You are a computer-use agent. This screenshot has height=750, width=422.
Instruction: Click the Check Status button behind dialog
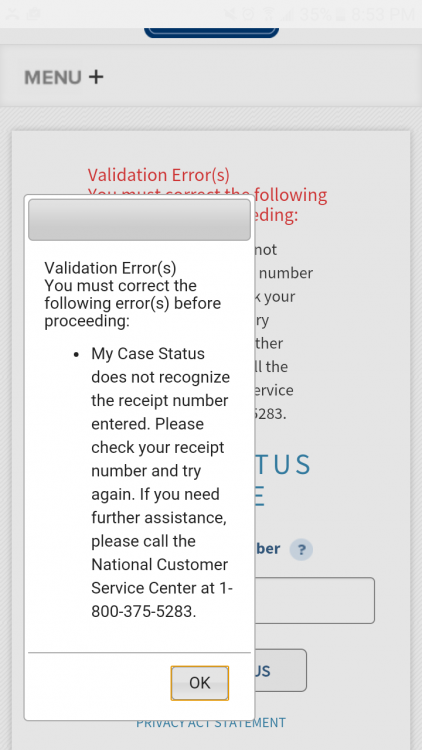click(280, 670)
